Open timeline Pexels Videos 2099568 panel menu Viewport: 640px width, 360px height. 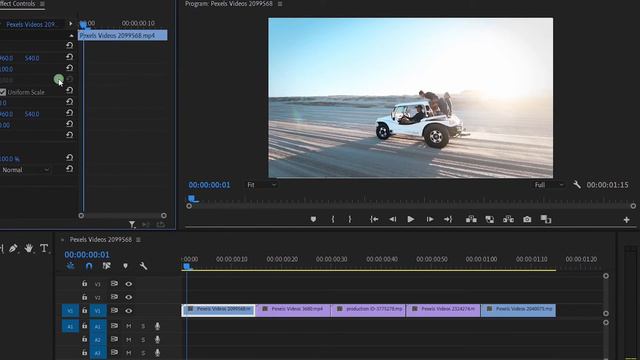pyautogui.click(x=138, y=240)
